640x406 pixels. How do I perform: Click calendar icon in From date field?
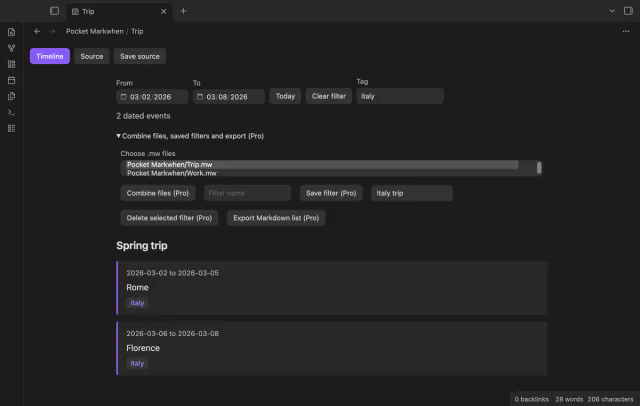click(123, 97)
